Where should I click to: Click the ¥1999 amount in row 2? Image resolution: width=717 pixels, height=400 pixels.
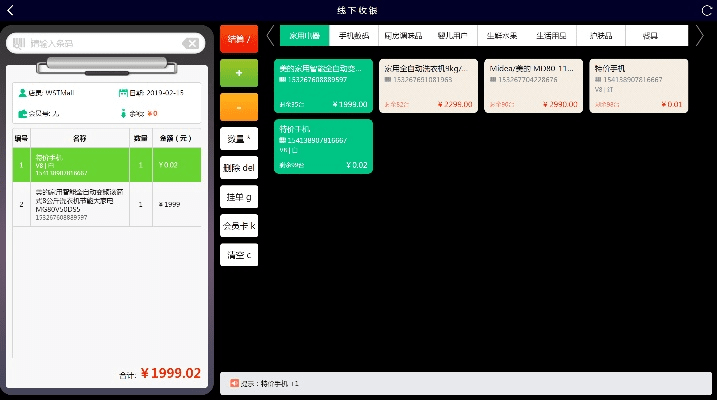(169, 204)
